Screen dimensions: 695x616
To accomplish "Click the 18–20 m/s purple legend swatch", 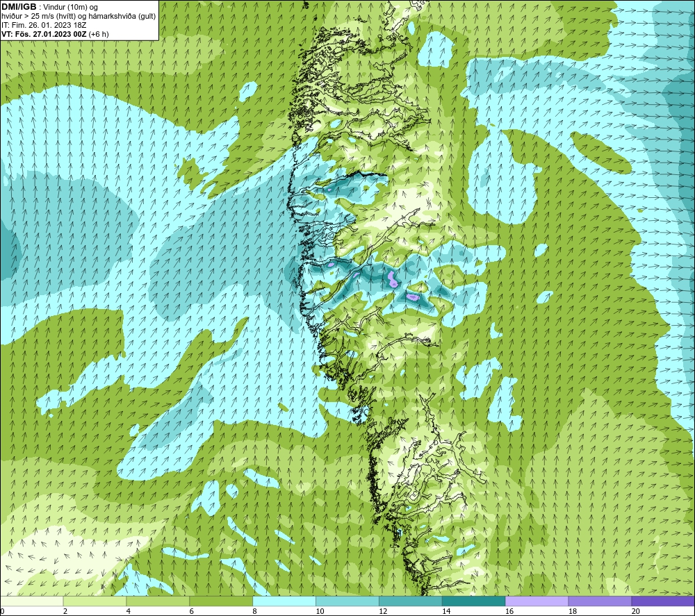I will [x=600, y=601].
